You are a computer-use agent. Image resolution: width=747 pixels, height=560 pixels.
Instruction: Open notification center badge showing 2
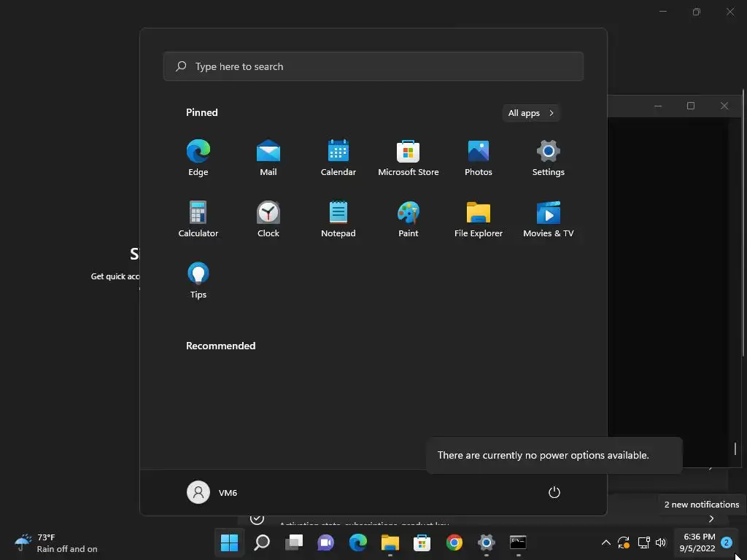click(726, 542)
